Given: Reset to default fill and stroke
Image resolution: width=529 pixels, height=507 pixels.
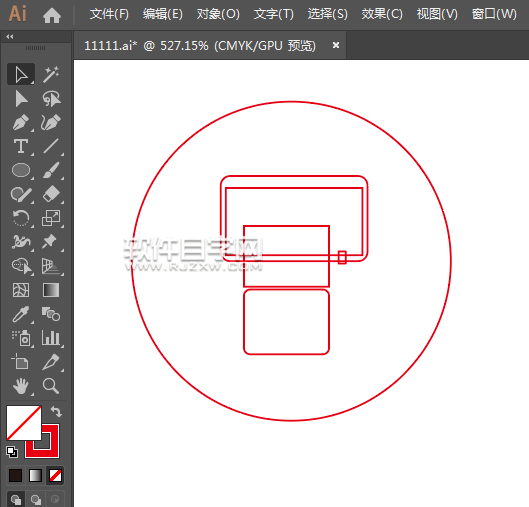Looking at the screenshot, I should (12, 452).
